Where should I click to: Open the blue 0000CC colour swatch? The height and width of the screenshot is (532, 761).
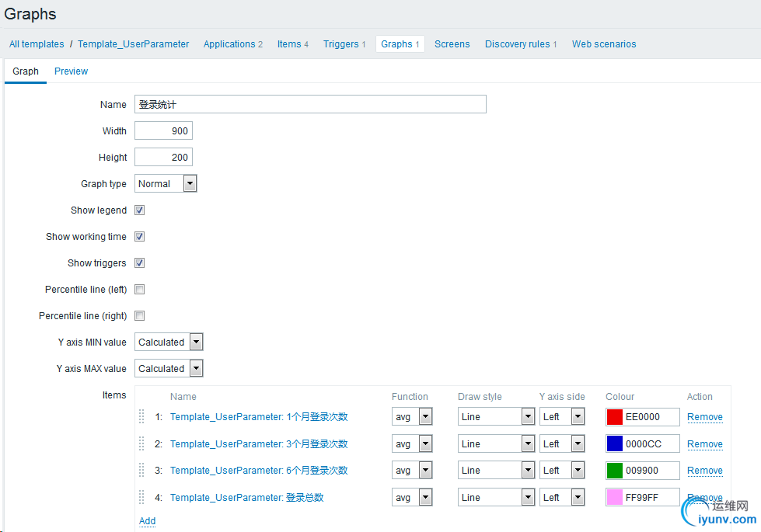614,443
